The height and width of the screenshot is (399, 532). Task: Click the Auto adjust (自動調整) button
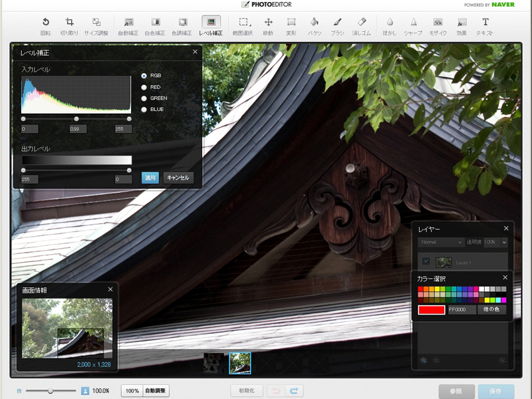(156, 391)
